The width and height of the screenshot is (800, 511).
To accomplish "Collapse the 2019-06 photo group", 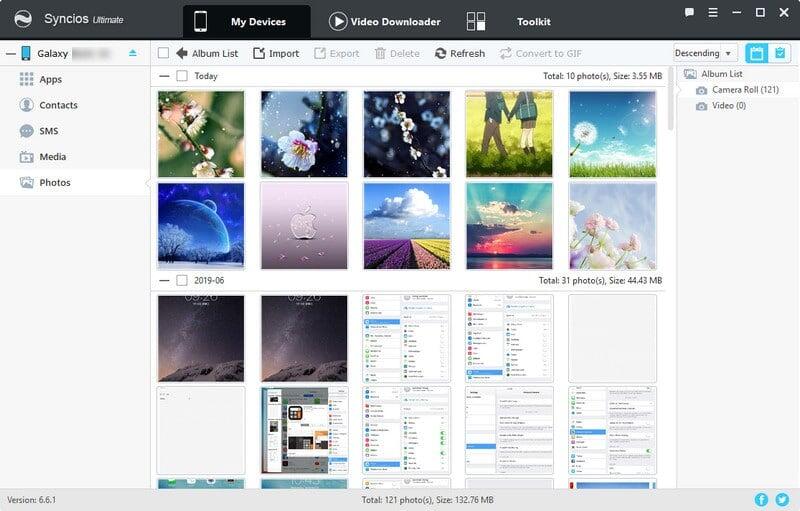I will pyautogui.click(x=164, y=281).
